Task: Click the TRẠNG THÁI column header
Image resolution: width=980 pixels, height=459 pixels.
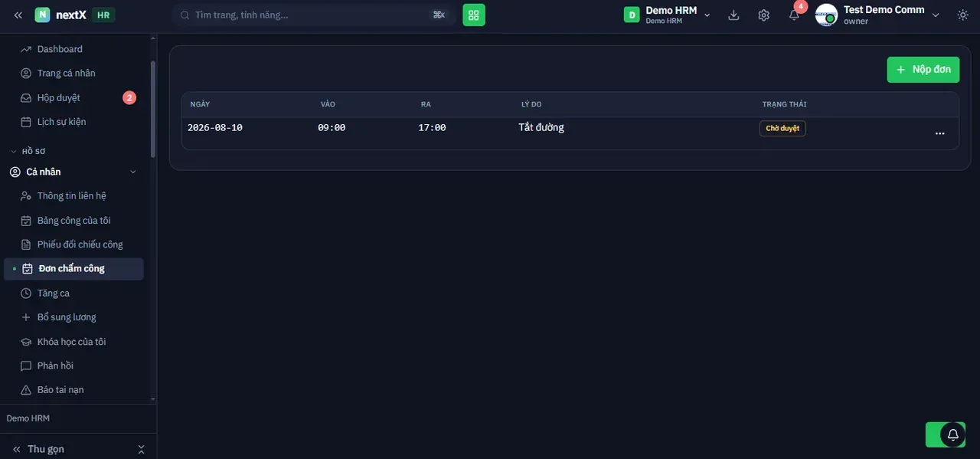Action: 784,104
